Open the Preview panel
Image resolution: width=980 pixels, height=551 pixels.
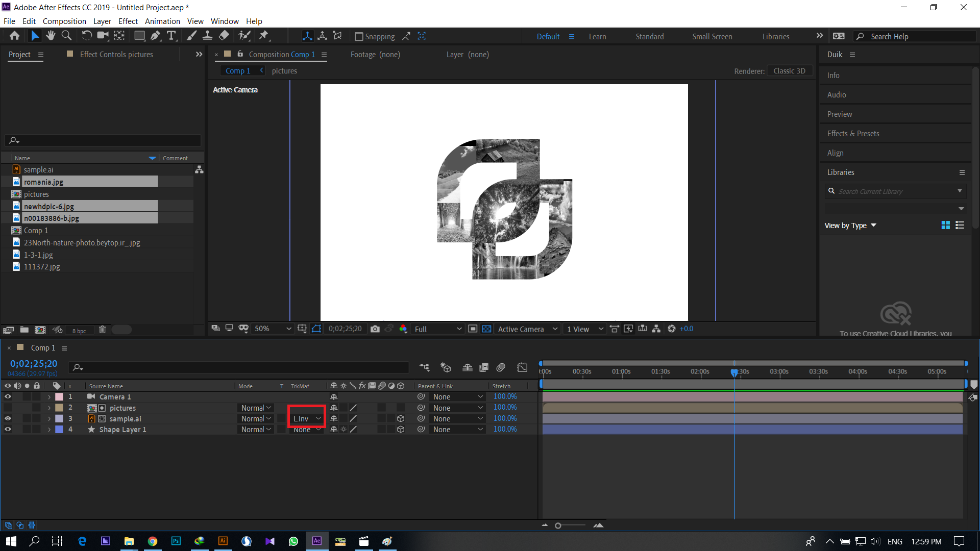[840, 114]
